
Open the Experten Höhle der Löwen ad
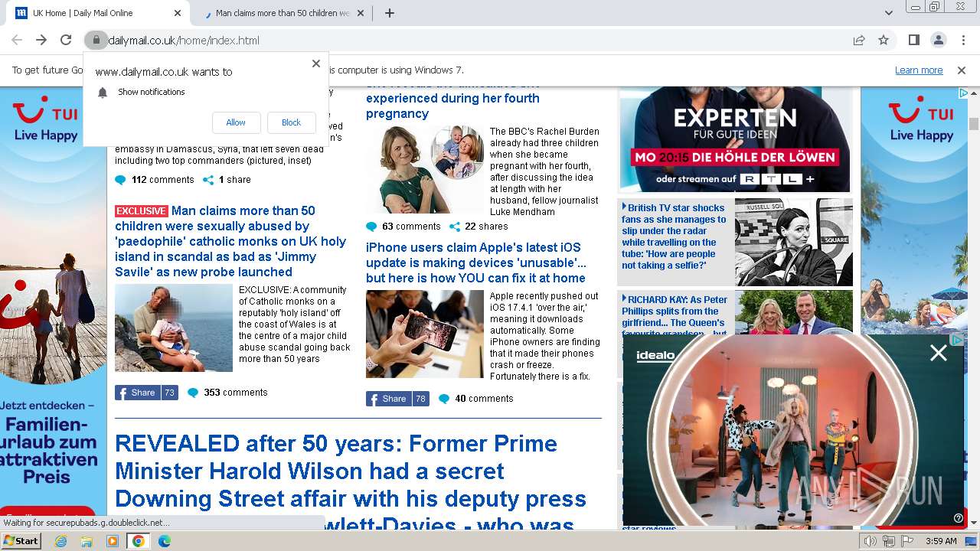point(734,139)
